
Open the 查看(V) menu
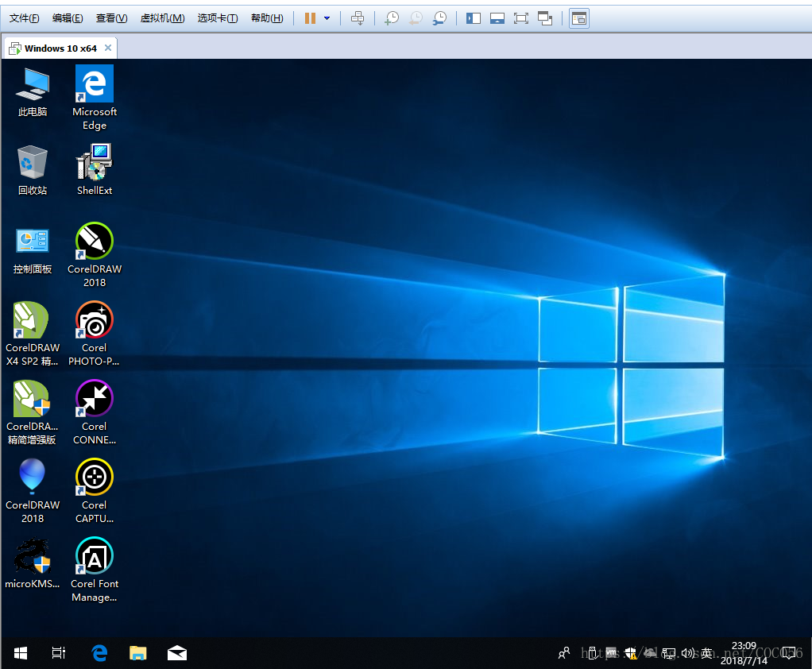[111, 18]
